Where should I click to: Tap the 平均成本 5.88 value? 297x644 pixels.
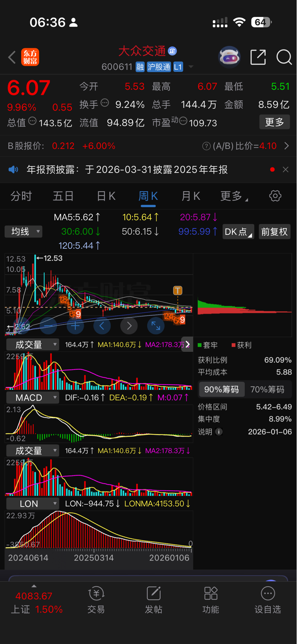[284, 372]
